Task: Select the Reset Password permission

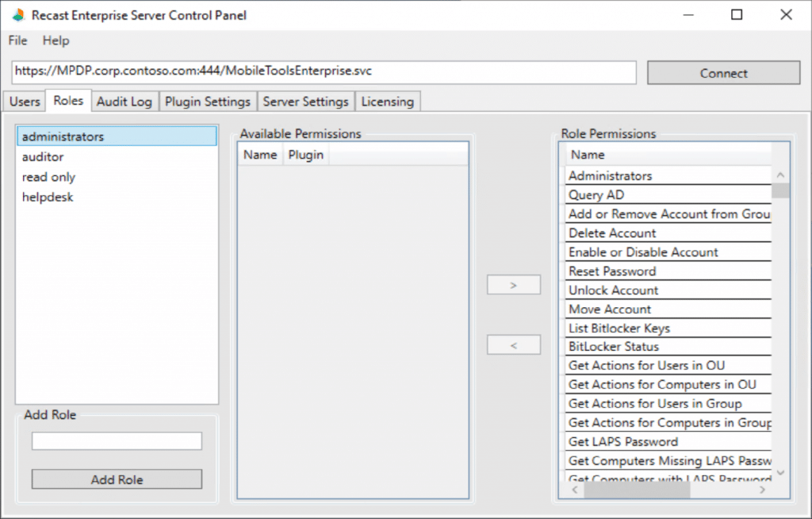Action: [668, 271]
